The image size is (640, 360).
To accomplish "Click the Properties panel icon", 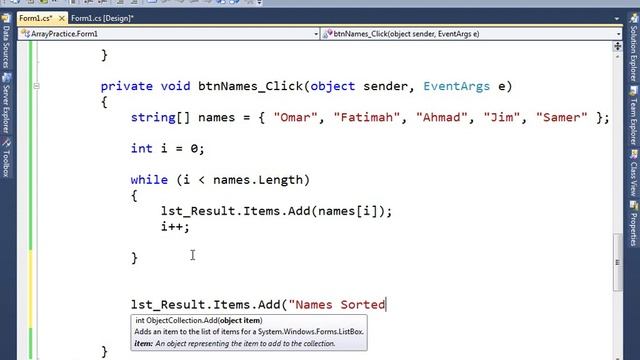I will coord(633,205).
